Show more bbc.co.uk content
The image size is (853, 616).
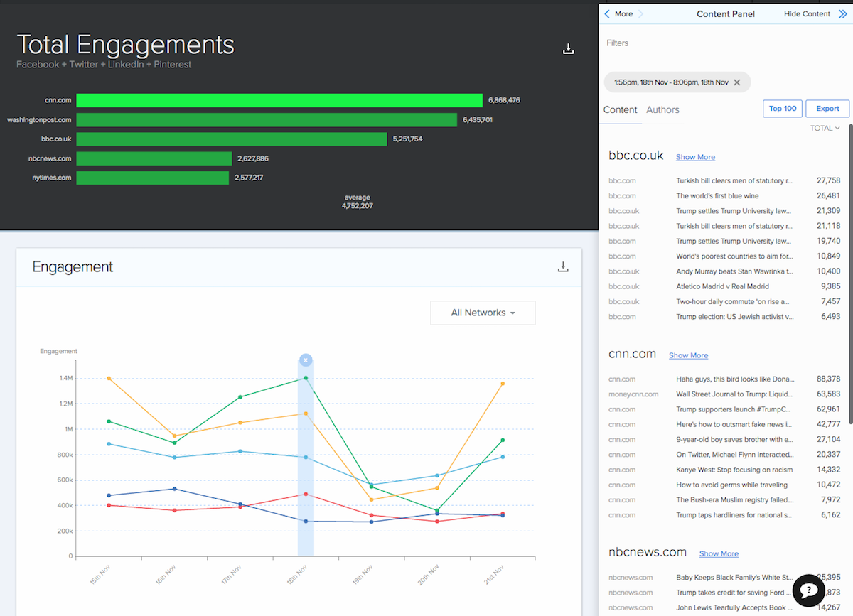pos(695,157)
